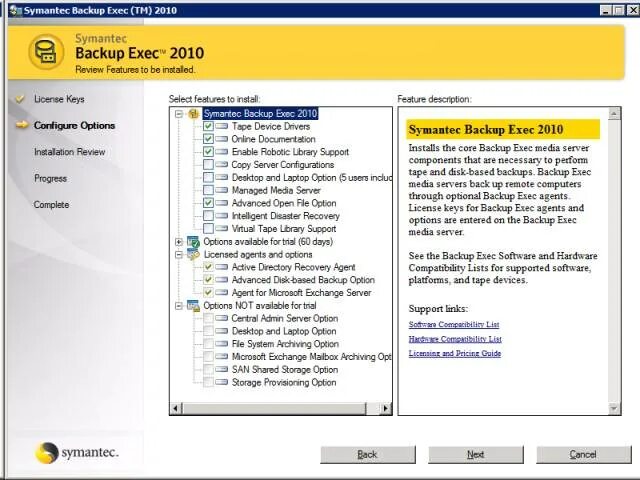Check Managed Media Server
This screenshot has width=640, height=480.
coord(208,190)
